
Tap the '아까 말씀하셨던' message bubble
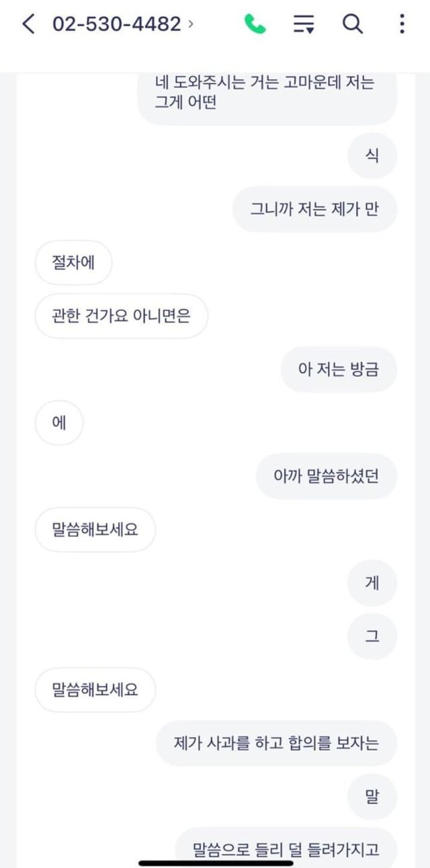327,476
